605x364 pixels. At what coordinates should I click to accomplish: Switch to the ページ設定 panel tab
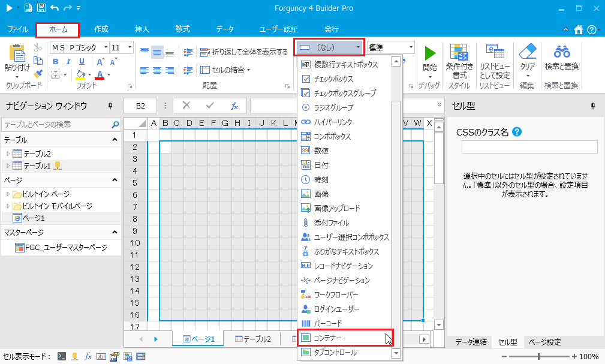click(x=545, y=342)
